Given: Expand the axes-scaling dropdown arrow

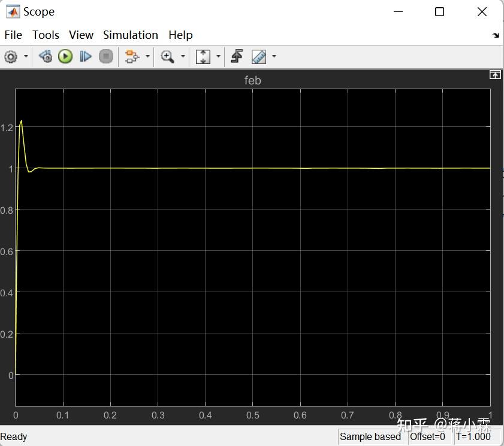Looking at the screenshot, I should point(218,56).
